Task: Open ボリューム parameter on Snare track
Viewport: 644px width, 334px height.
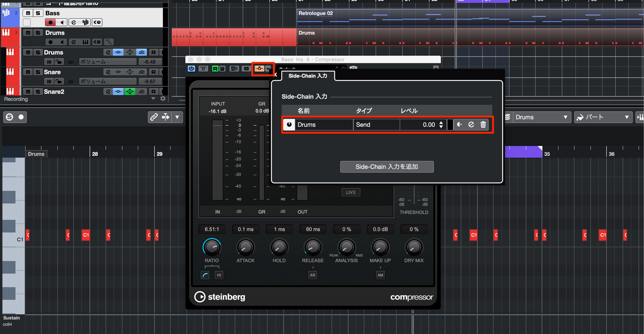Action: click(108, 81)
